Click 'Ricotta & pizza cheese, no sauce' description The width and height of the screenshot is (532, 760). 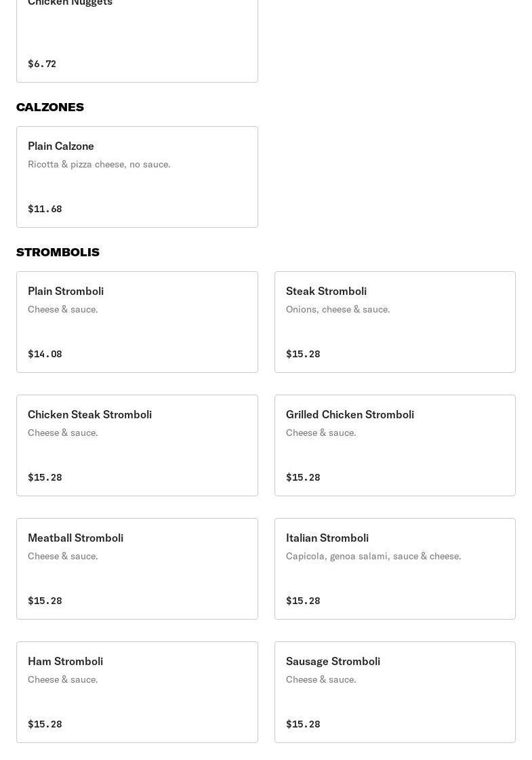pos(99,164)
